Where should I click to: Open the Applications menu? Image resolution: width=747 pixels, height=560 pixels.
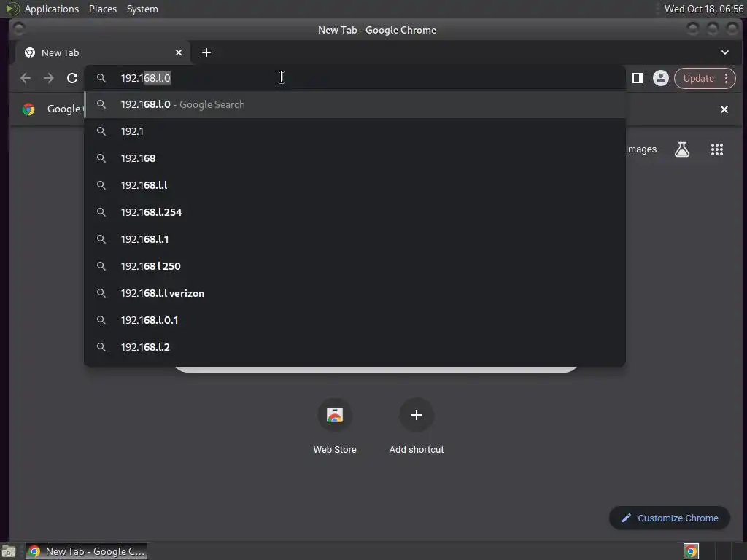[52, 9]
